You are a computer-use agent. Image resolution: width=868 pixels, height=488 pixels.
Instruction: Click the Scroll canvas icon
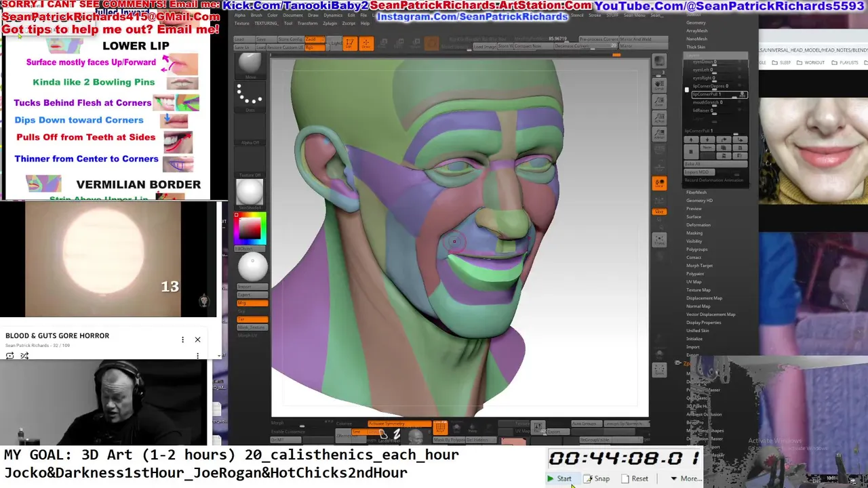659,85
